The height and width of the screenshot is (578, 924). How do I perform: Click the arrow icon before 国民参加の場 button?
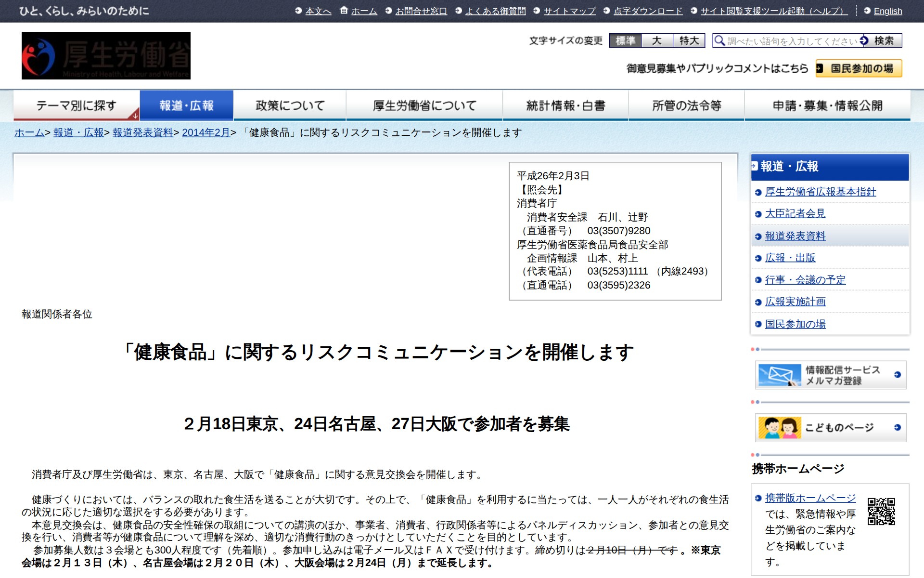click(820, 68)
